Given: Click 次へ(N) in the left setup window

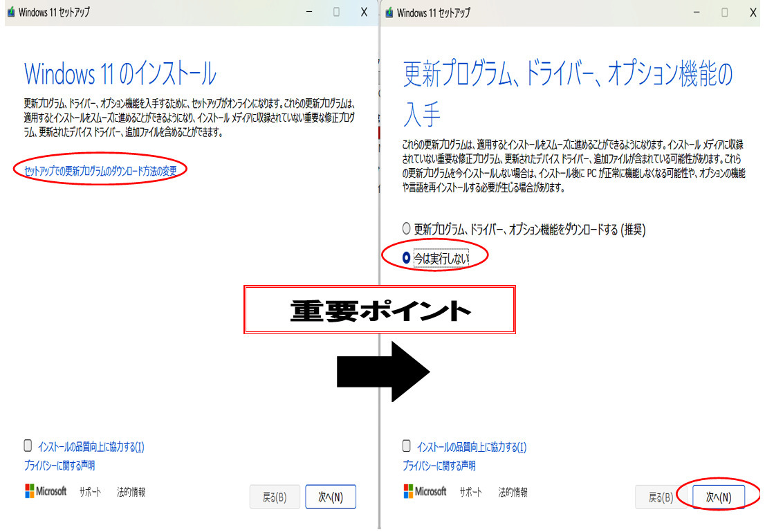Looking at the screenshot, I should (331, 497).
